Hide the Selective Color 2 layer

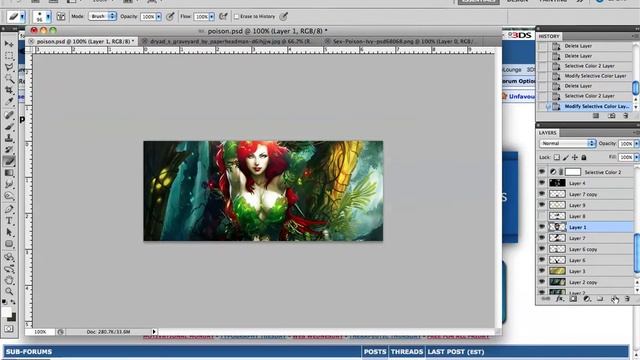542,172
